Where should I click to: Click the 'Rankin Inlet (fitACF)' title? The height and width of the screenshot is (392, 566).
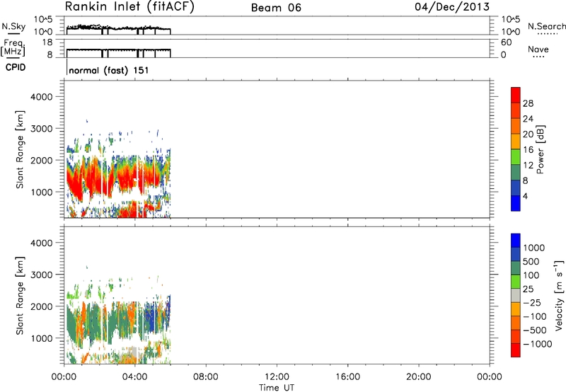tap(129, 7)
